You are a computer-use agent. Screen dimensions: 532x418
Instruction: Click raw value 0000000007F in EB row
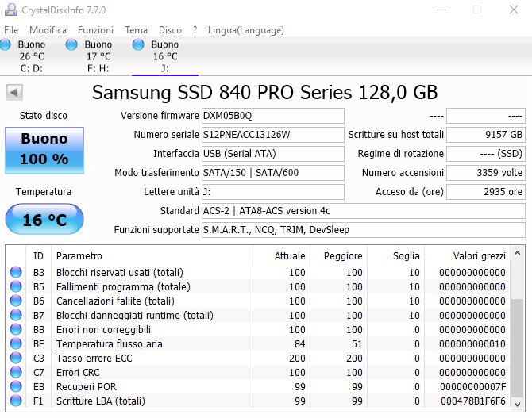pyautogui.click(x=473, y=387)
